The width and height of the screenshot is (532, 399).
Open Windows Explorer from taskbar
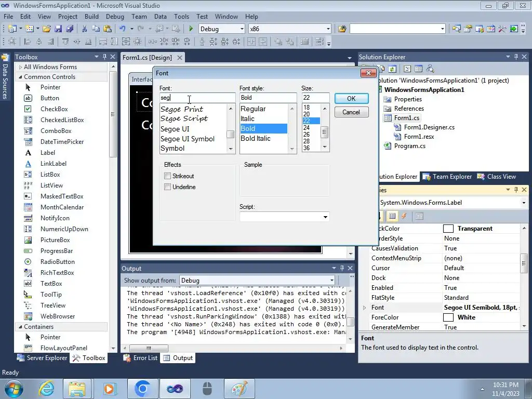tap(77, 389)
